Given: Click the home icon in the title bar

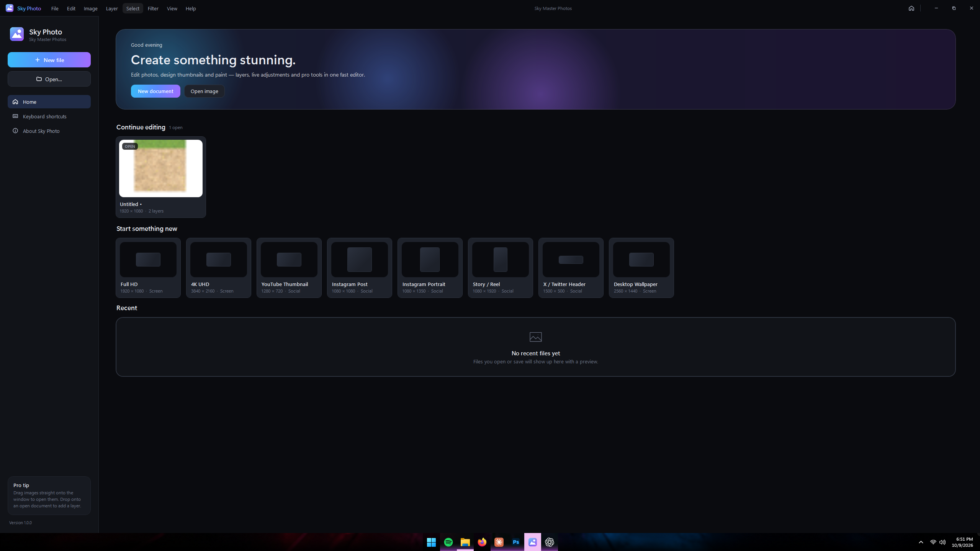Looking at the screenshot, I should [911, 8].
